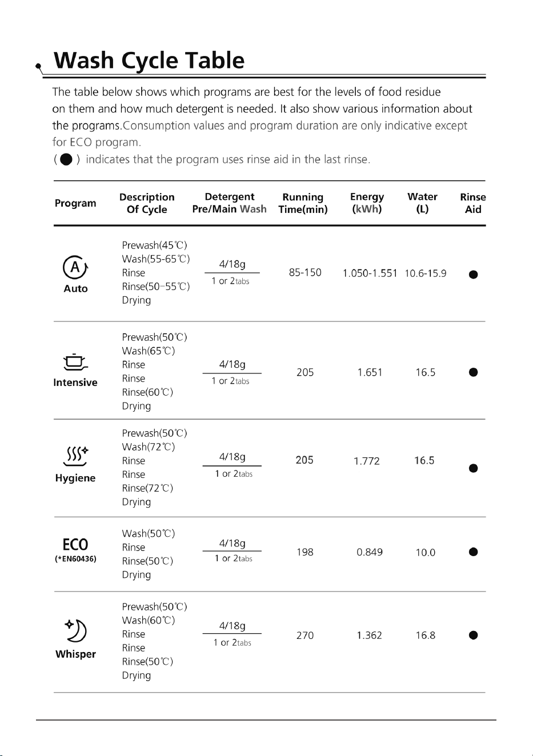The image size is (533, 756).
Task: Click the rinse aid dot for Auto
Action: 473,274
